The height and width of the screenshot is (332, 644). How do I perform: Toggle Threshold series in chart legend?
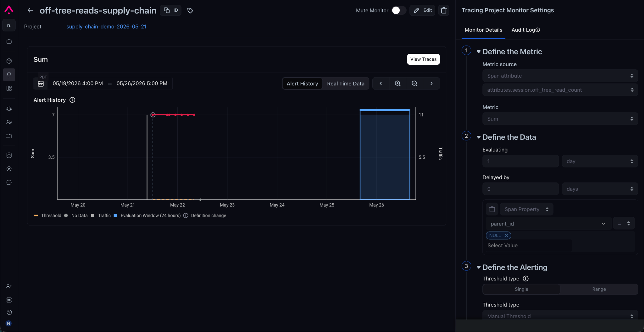[47, 215]
